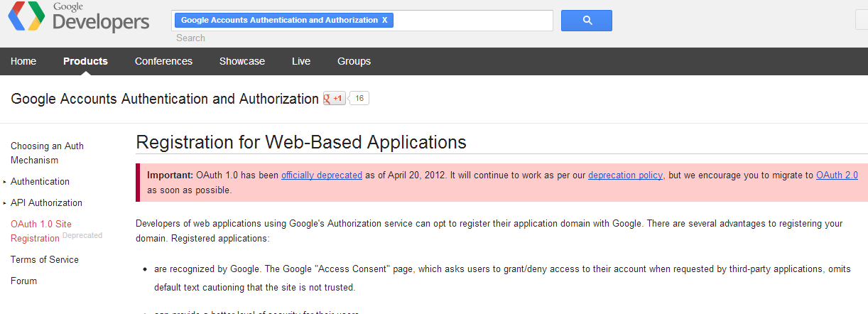This screenshot has height=314, width=868.
Task: Open the API Authorization sidebar link
Action: [x=46, y=202]
